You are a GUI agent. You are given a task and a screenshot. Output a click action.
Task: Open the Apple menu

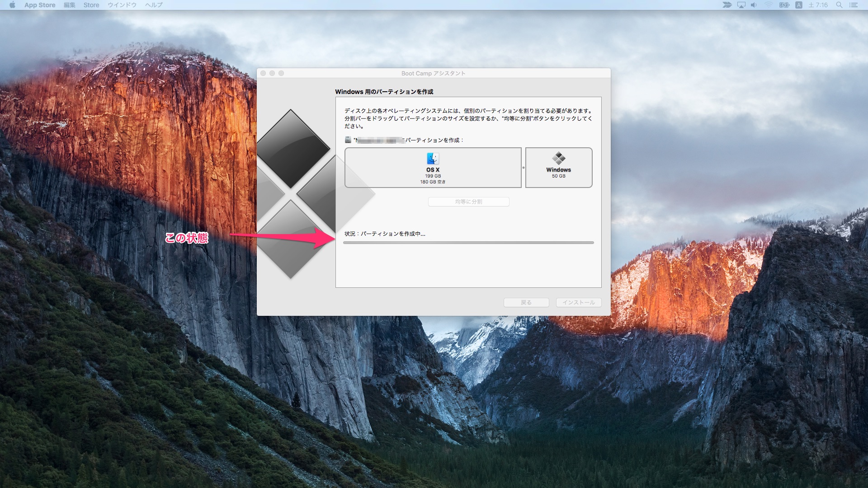click(x=12, y=5)
